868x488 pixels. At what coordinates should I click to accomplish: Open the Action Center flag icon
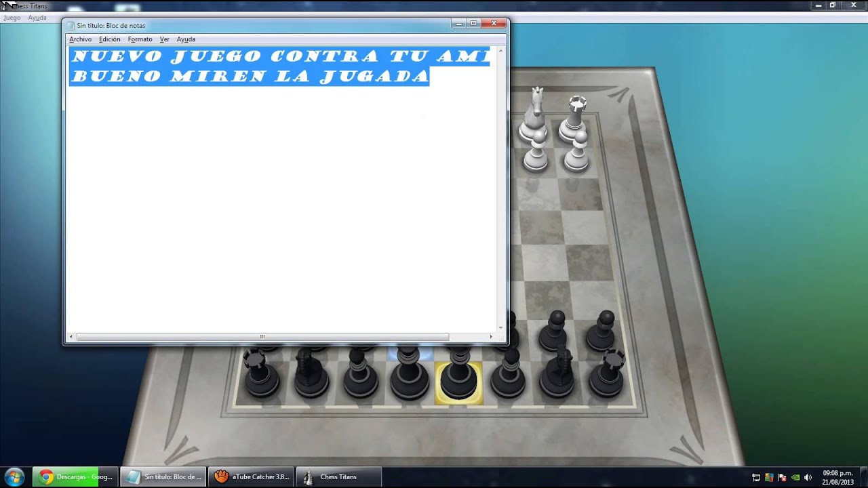pos(783,477)
